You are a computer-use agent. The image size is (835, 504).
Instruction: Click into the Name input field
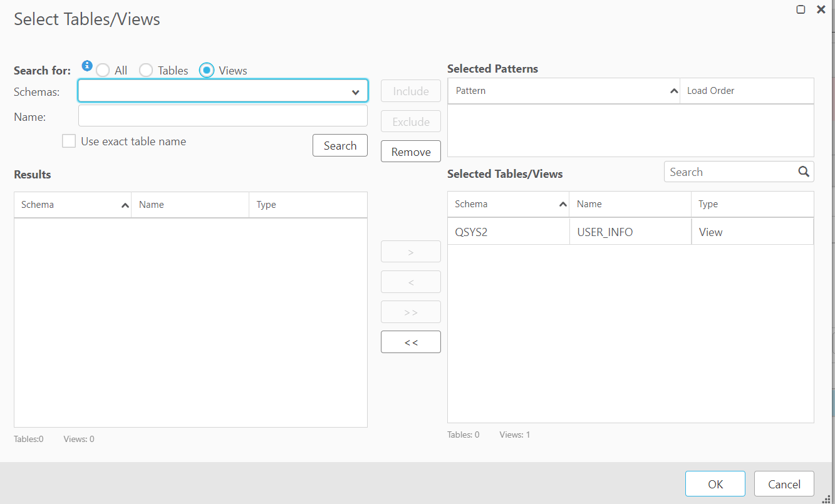point(222,116)
